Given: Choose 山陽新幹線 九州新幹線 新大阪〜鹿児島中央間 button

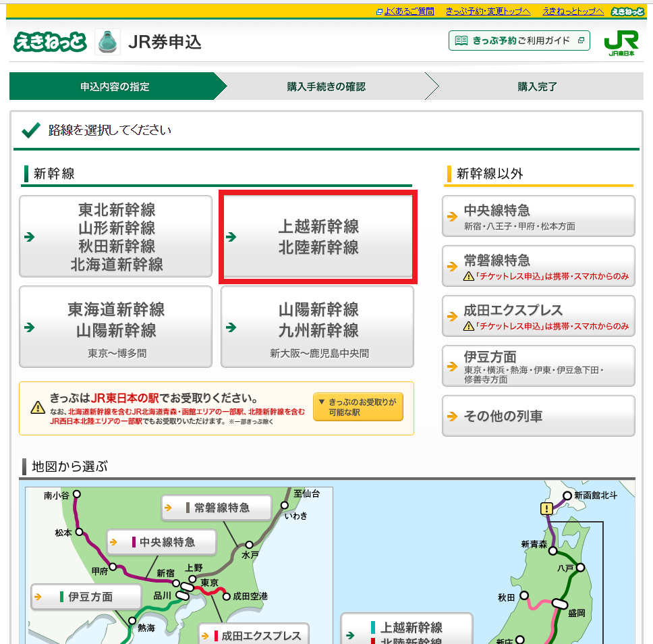Looking at the screenshot, I should tap(317, 327).
